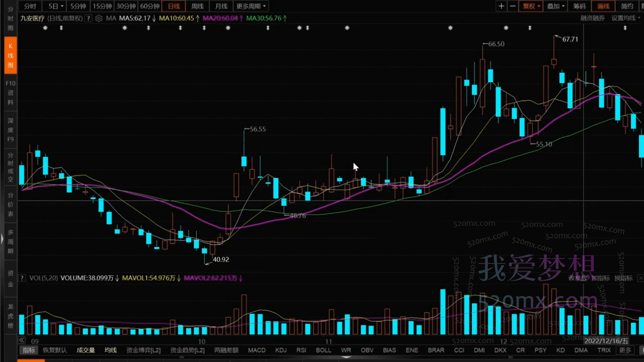The width and height of the screenshot is (644, 362).
Task: Open the 龙虎榜 sidebar panel
Action: pyautogui.click(x=10, y=316)
